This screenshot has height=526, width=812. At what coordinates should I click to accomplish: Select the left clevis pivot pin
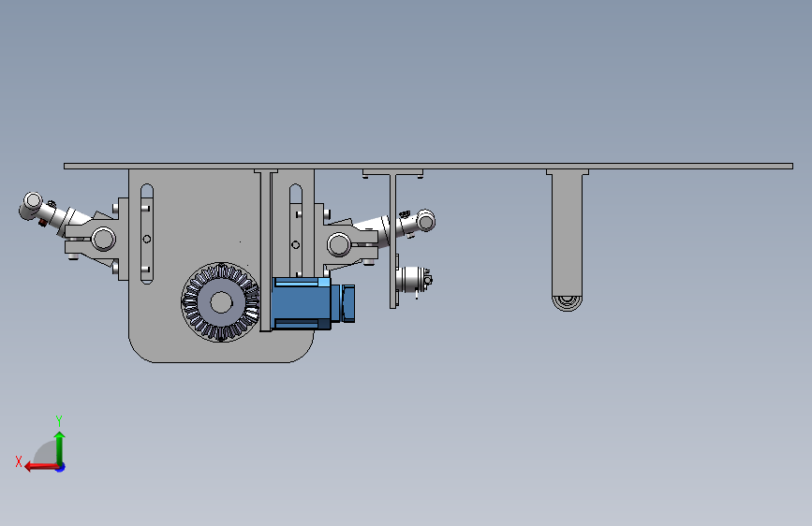[104, 240]
